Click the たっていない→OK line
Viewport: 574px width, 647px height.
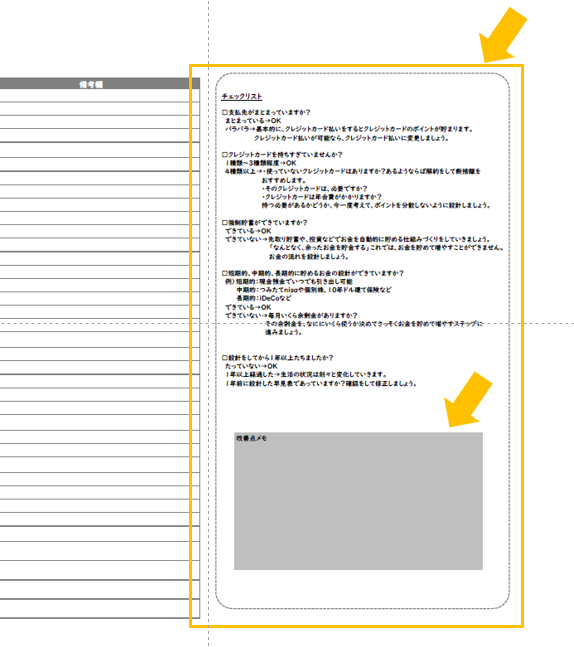pos(251,366)
